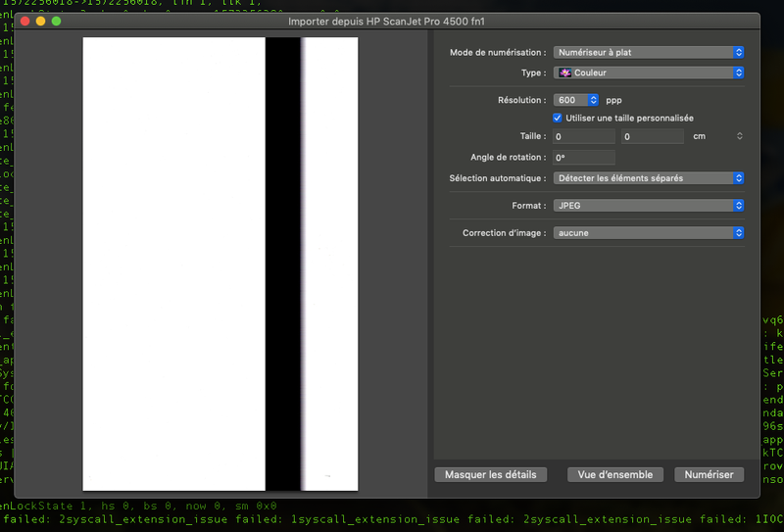Click the color flower icon in Type
Image resolution: width=784 pixels, height=532 pixels.
tap(565, 73)
